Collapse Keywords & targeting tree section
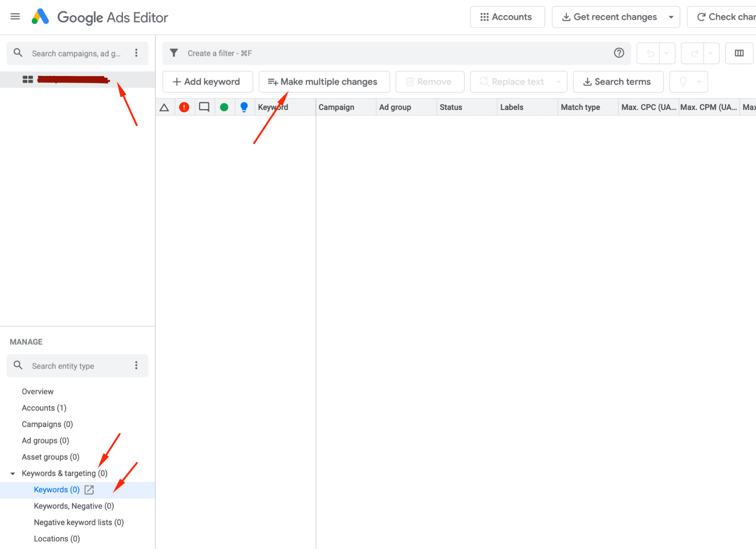The image size is (756, 549). coord(13,473)
